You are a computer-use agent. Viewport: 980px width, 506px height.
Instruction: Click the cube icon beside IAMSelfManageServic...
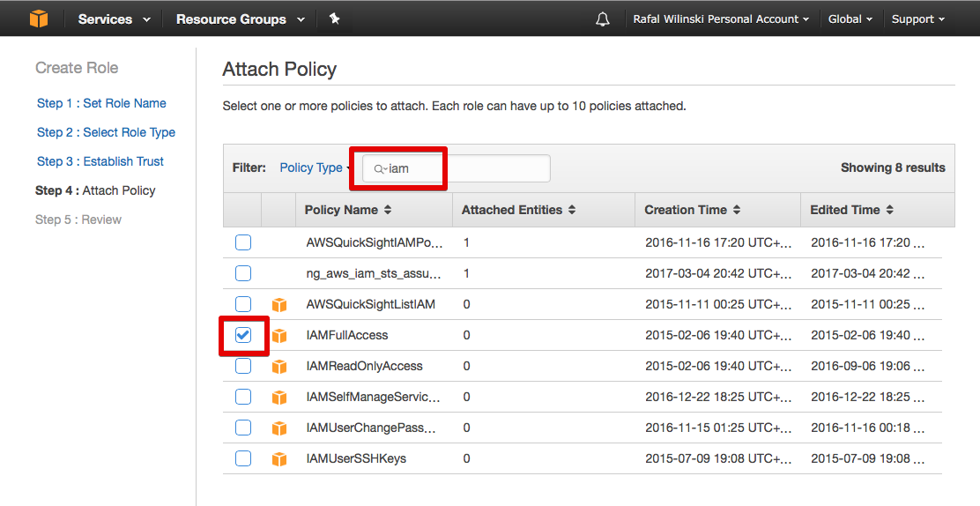click(x=279, y=398)
